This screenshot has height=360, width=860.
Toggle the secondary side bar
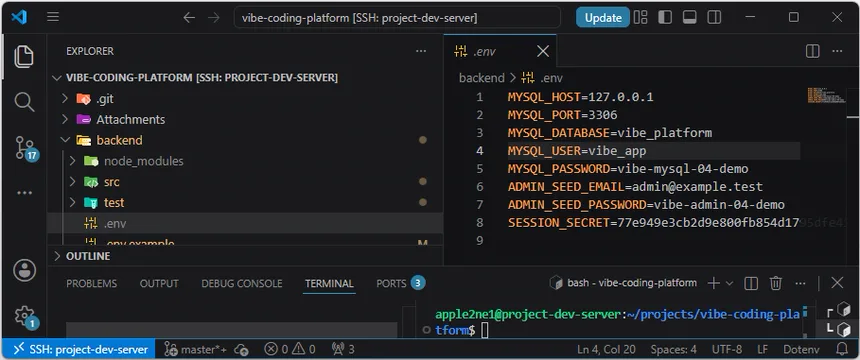click(714, 18)
